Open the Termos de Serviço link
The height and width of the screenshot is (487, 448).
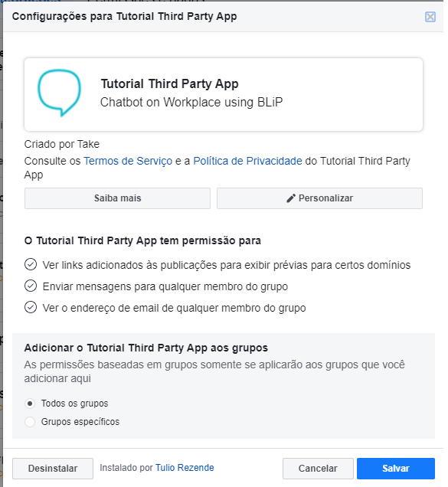128,161
